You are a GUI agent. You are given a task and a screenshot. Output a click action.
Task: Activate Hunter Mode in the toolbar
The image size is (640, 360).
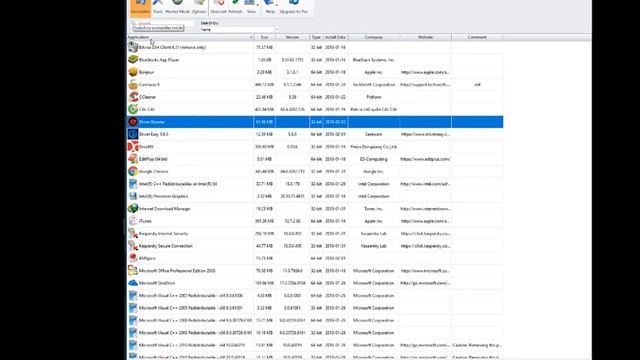tap(177, 8)
